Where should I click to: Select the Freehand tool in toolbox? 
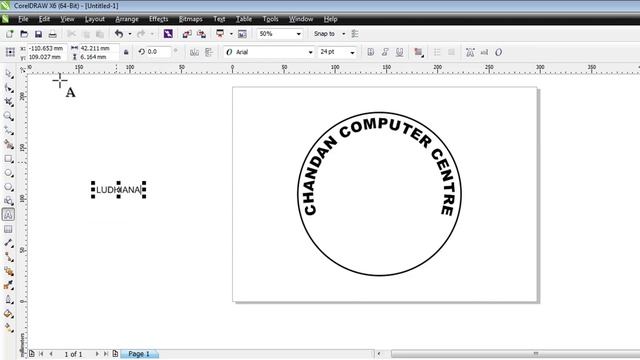(x=9, y=130)
